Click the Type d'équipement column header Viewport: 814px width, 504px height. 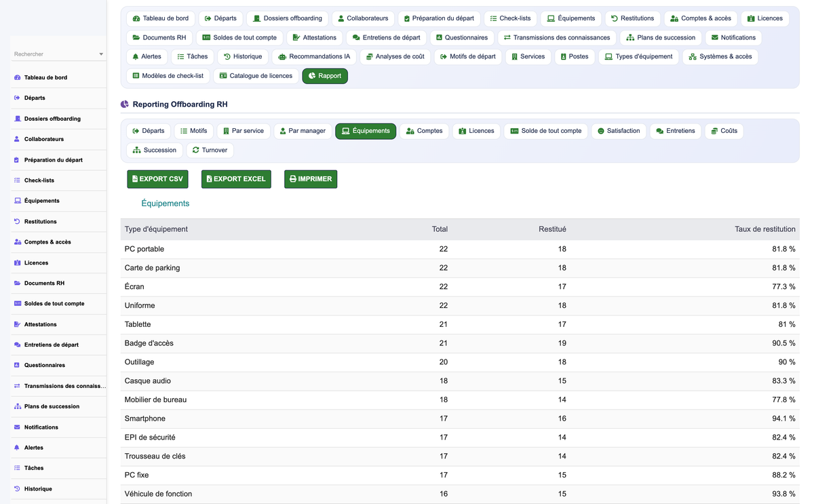(156, 229)
